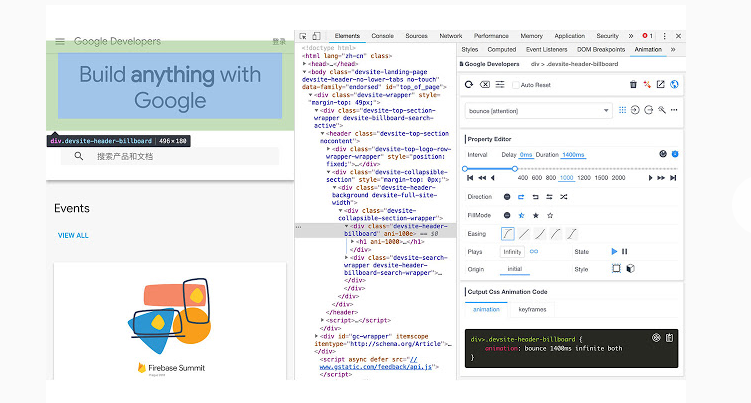
Task: Click the blue grid view icon
Action: [x=622, y=110]
